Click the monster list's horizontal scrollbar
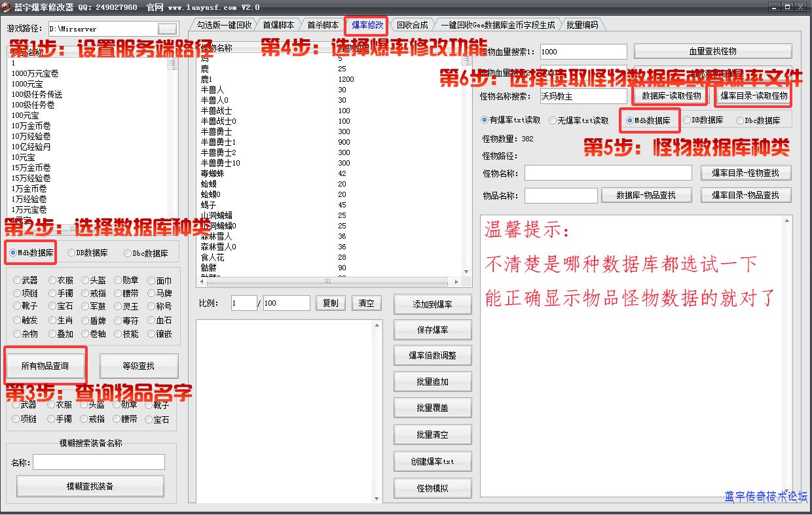 (x=327, y=281)
